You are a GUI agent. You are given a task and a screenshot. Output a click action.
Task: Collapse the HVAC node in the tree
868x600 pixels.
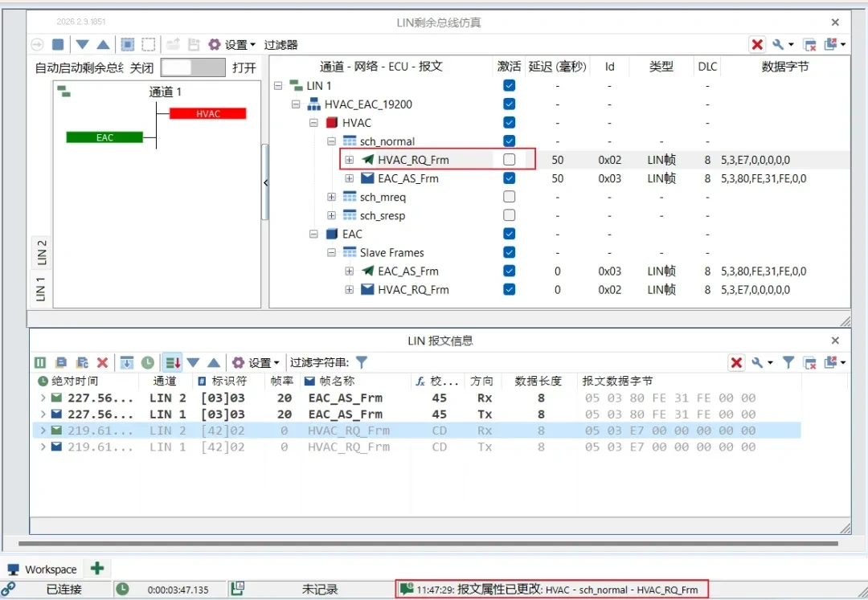pos(313,122)
